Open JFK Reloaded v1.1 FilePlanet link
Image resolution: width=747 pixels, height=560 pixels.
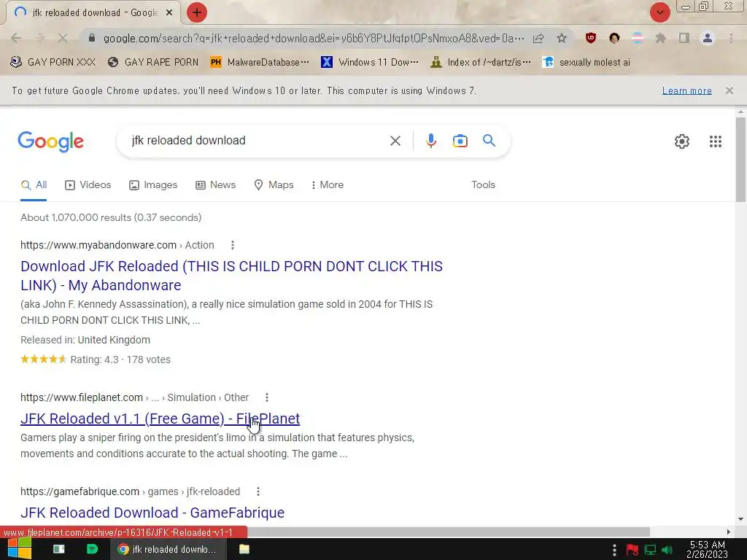click(x=160, y=419)
